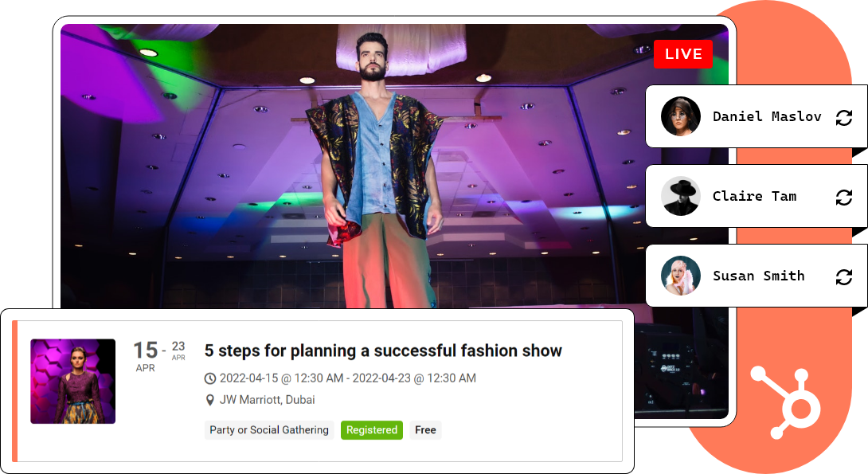Open Daniel Maslov's avatar picture
The width and height of the screenshot is (868, 474).
point(681,116)
